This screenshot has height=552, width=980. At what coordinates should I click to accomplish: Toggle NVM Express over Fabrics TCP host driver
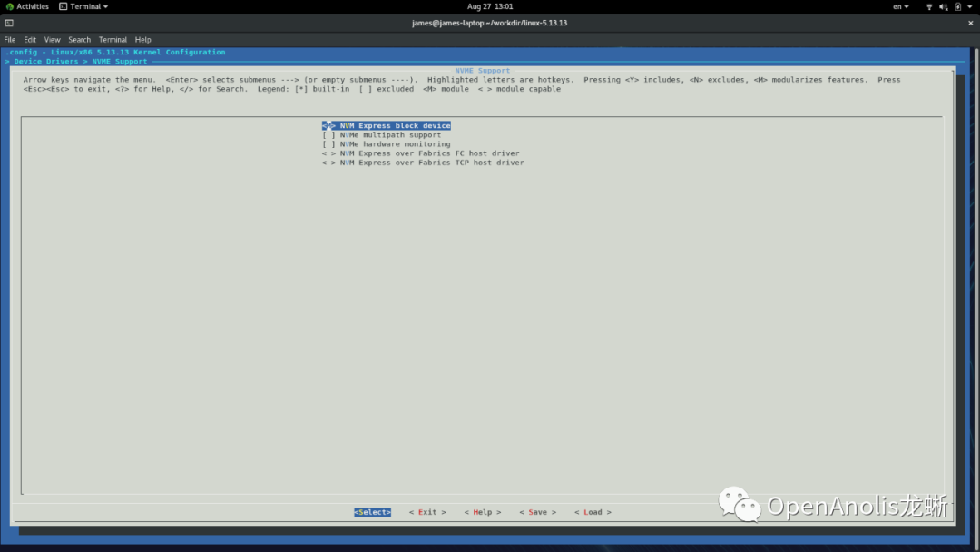pos(423,163)
